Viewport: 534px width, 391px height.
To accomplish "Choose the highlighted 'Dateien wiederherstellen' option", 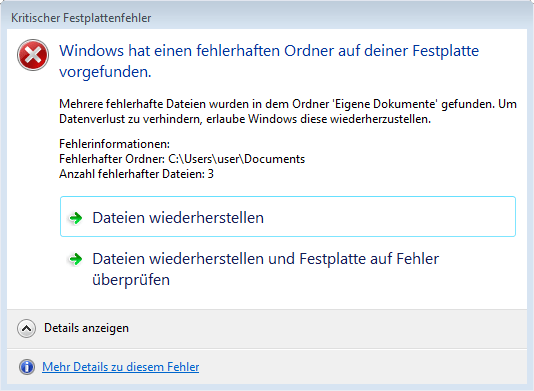I will tap(288, 217).
